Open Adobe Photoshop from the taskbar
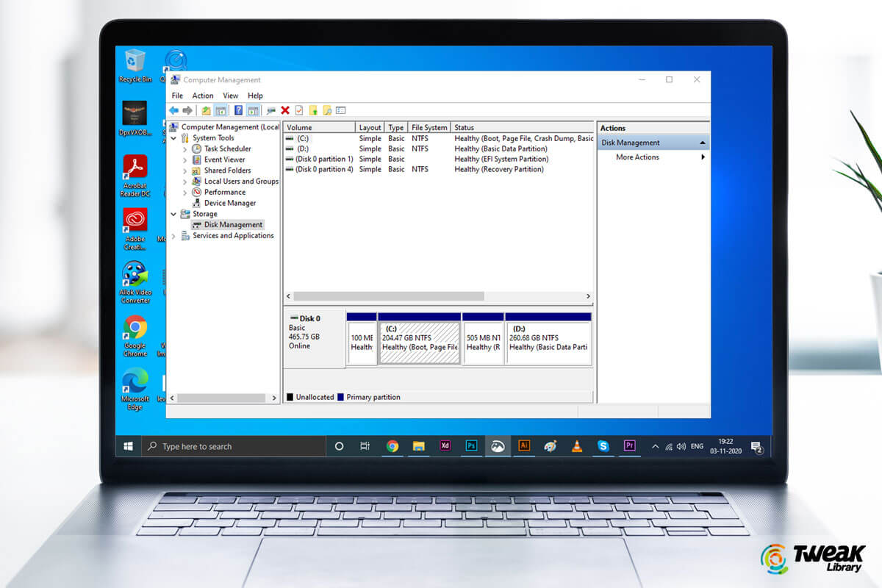 [x=471, y=445]
